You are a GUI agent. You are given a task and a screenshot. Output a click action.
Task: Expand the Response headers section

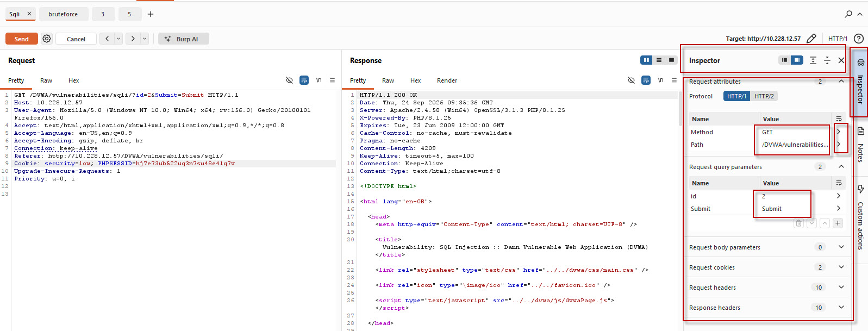click(841, 308)
